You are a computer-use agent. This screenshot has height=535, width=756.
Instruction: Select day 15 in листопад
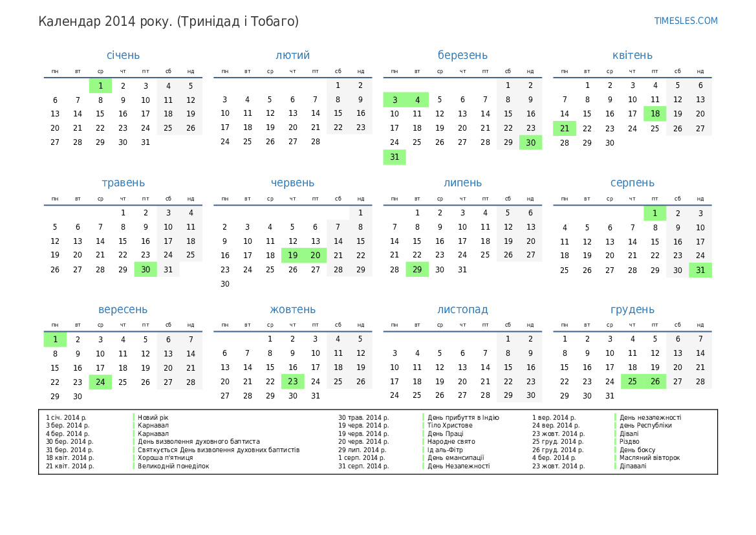click(508, 367)
